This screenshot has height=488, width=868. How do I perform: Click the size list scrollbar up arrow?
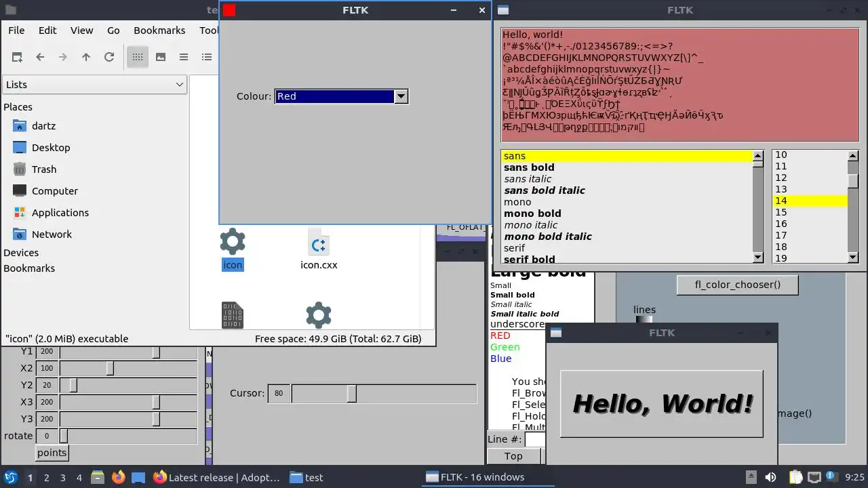(x=853, y=156)
